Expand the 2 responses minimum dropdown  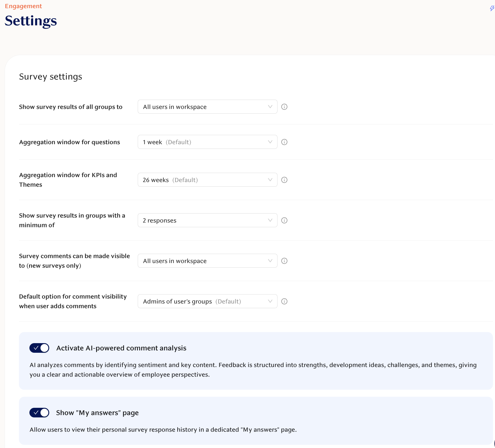click(x=207, y=221)
